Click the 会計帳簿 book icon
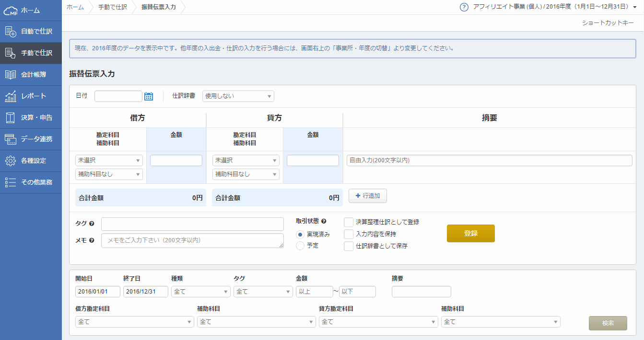The image size is (644, 340). pos(11,75)
